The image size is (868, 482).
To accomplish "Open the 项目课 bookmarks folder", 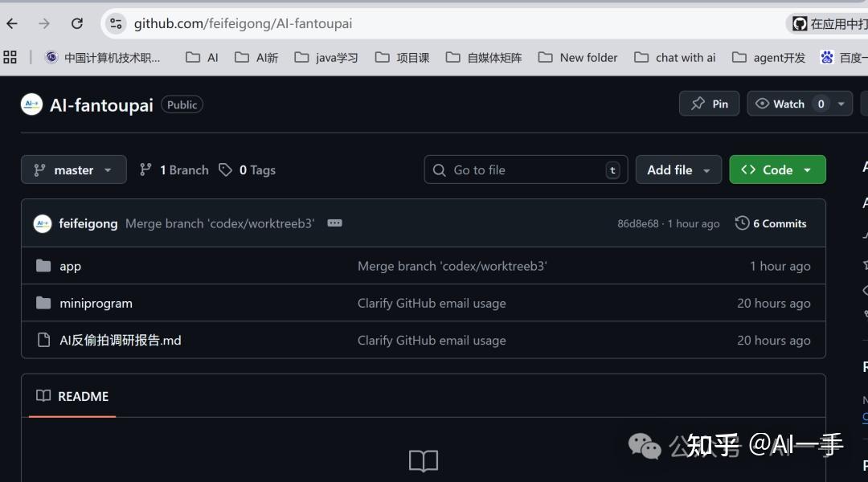I will pos(403,58).
